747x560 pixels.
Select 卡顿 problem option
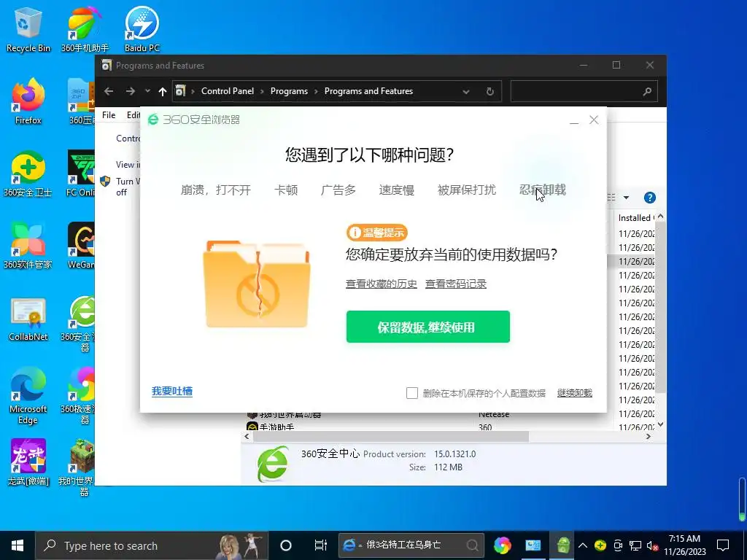coord(286,190)
